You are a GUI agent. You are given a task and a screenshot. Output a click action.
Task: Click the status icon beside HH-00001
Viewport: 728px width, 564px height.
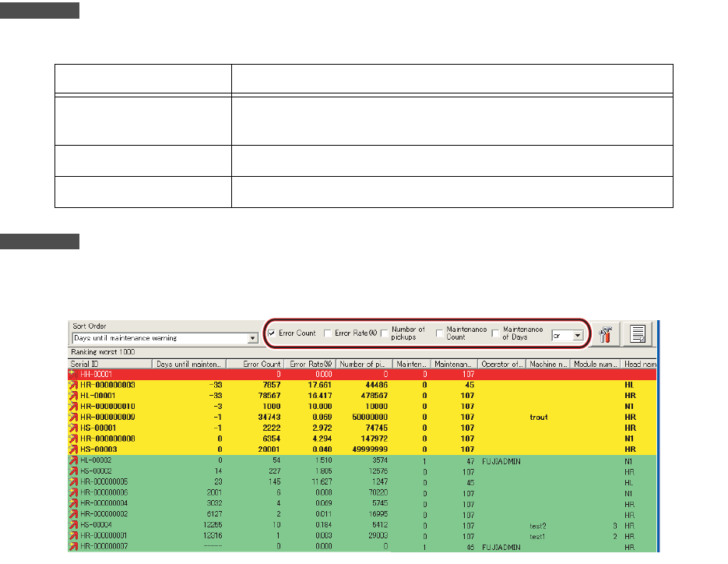click(75, 374)
